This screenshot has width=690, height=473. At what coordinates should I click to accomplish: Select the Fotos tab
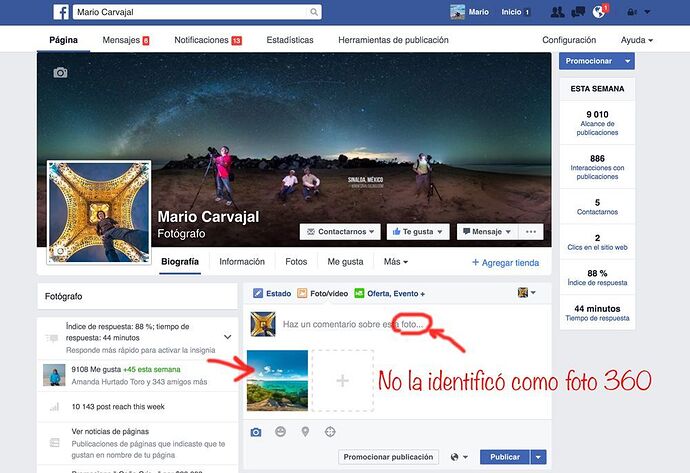[x=296, y=261]
